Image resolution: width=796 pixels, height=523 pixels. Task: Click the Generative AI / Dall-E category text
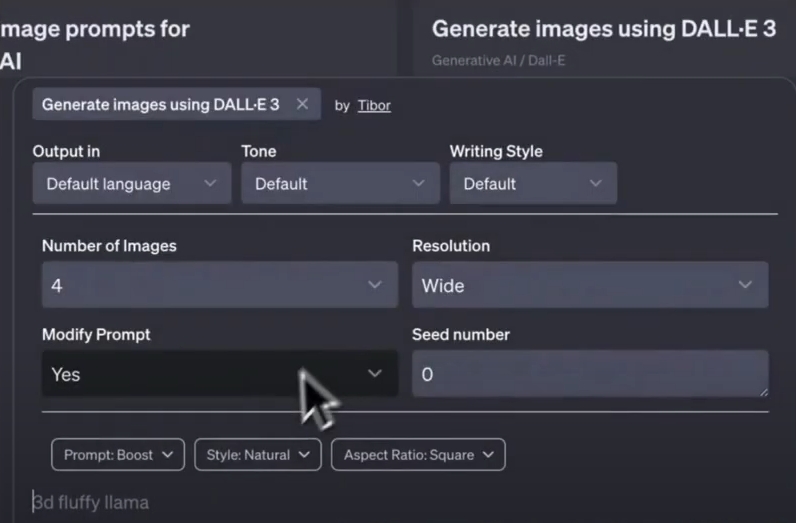tap(498, 60)
